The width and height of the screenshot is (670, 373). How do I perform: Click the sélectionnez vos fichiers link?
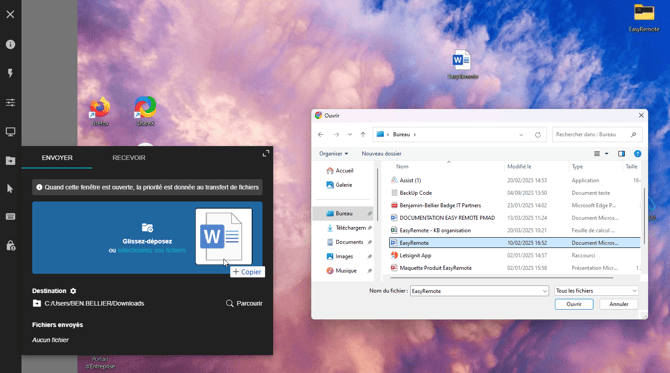(x=152, y=250)
